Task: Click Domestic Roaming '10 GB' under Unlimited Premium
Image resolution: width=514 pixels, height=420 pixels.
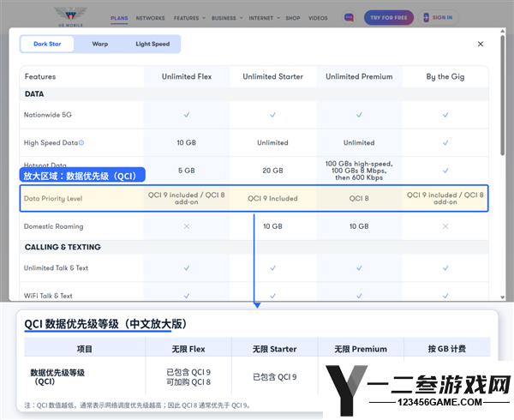Action: coord(359,226)
